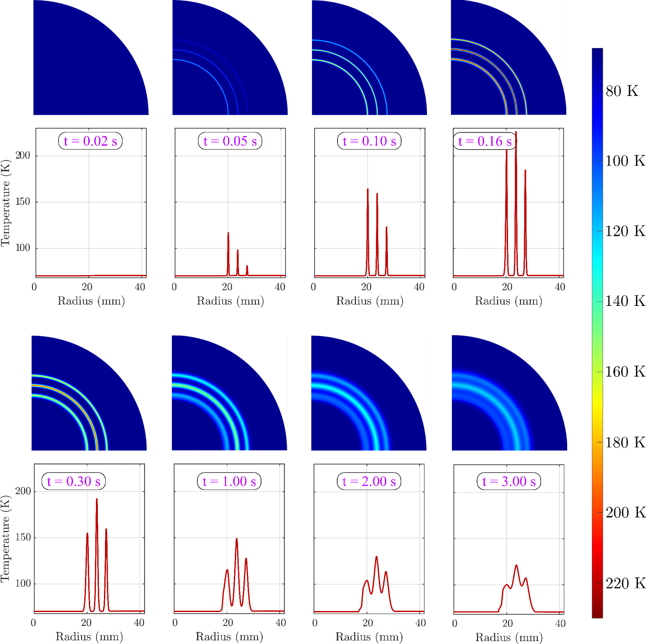Click the t = 0.10 s time label
Image resolution: width=646 pixels, height=644 pixels.
click(x=369, y=141)
